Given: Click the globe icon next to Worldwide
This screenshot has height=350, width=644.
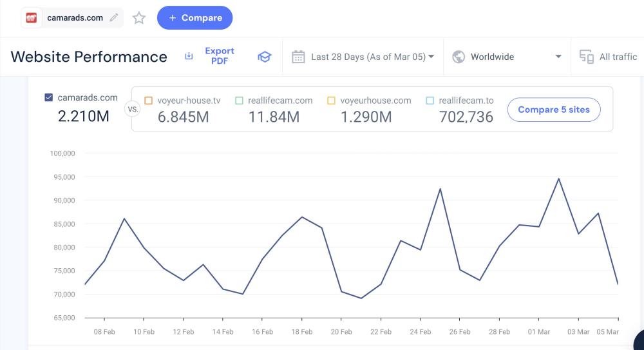Looking at the screenshot, I should point(459,57).
